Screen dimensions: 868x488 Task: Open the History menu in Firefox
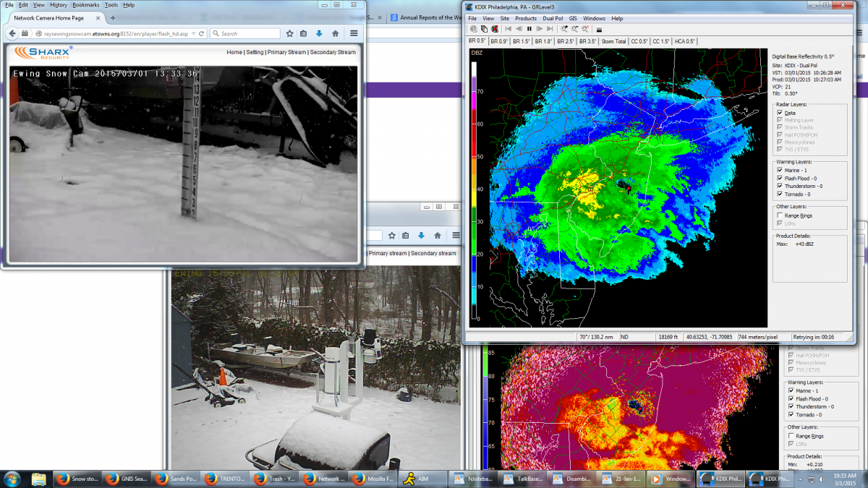(x=59, y=5)
